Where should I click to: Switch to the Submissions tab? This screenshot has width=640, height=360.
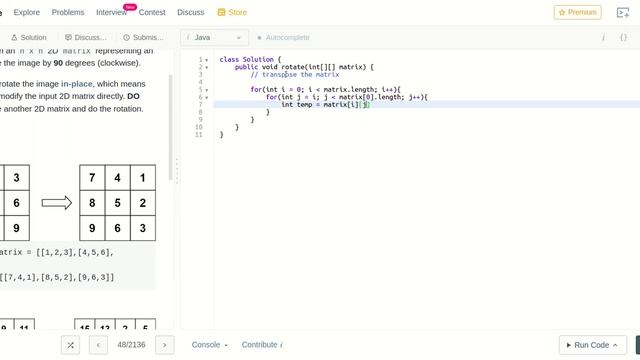[x=143, y=37]
